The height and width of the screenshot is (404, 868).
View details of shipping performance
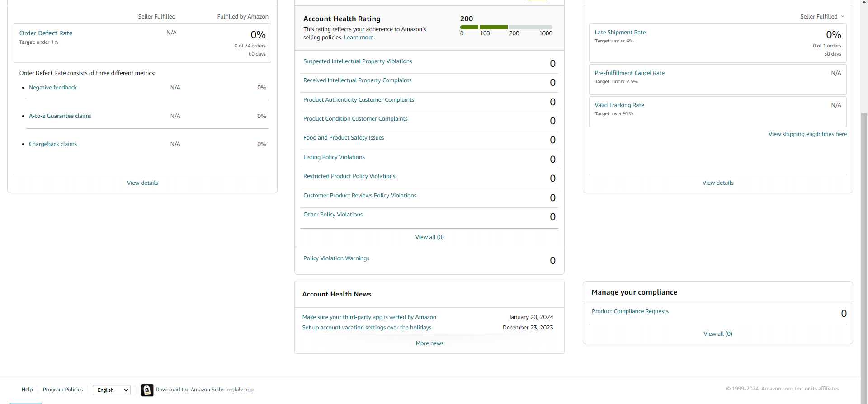coord(718,183)
